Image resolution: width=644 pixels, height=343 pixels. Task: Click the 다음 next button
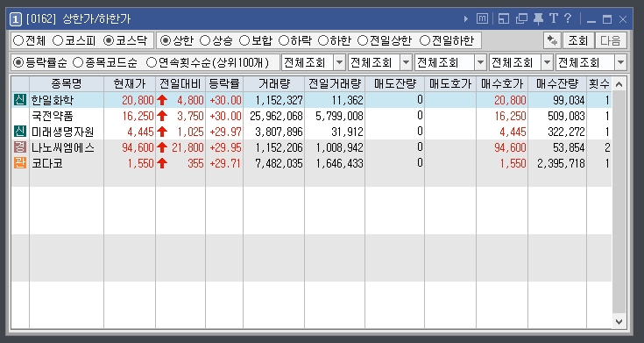(x=611, y=40)
